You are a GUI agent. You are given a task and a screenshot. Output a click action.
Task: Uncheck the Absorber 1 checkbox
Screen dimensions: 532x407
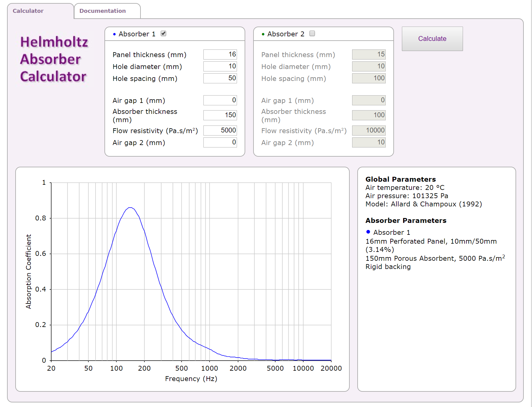pos(163,34)
